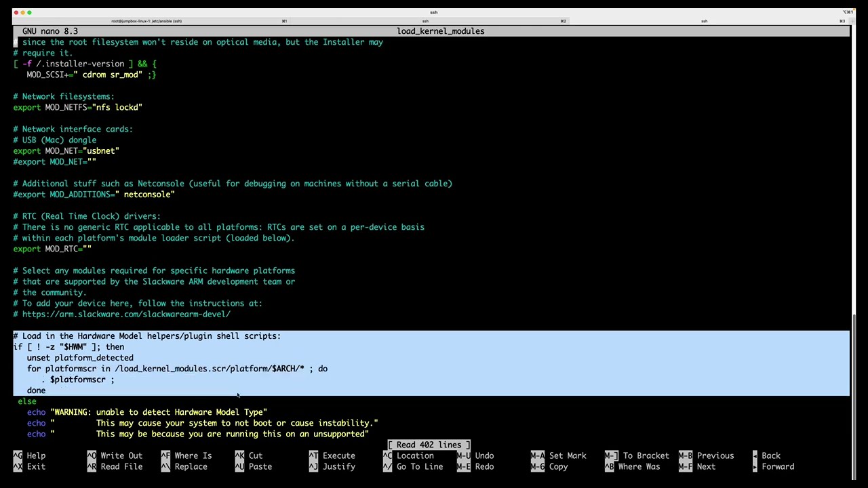Click the Redo shortcut label
The image size is (868, 488).
click(484, 466)
